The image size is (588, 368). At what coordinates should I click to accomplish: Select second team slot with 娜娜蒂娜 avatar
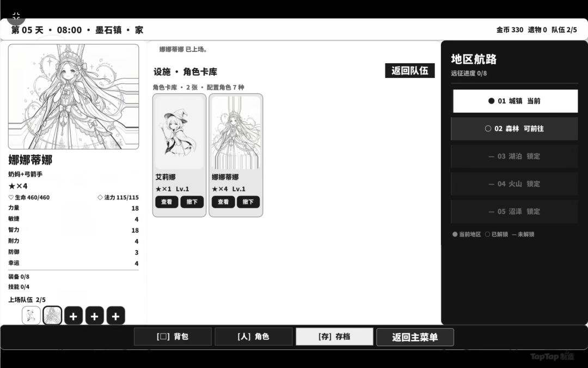pyautogui.click(x=52, y=316)
